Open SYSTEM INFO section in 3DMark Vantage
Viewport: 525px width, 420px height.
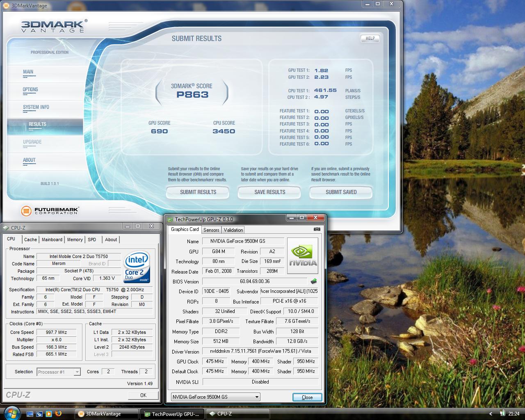tap(36, 107)
